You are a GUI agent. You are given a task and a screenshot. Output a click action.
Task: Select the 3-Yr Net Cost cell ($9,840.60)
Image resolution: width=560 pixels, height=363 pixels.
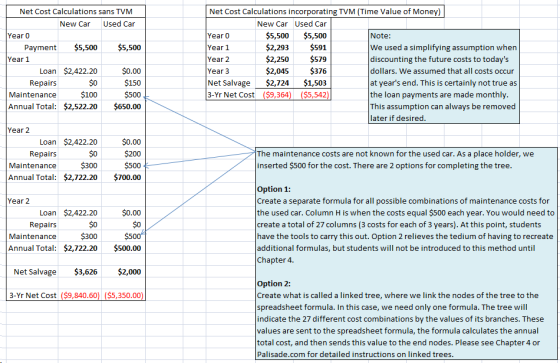80,295
